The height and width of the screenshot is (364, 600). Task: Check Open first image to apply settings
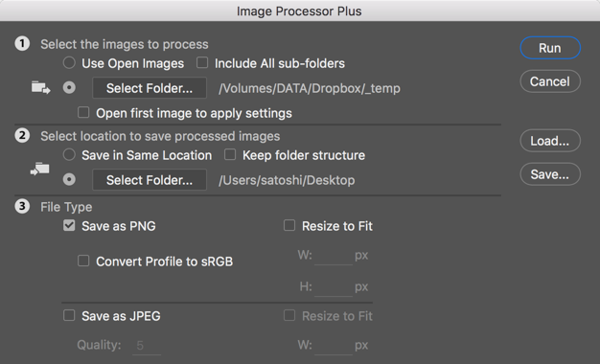pos(83,112)
